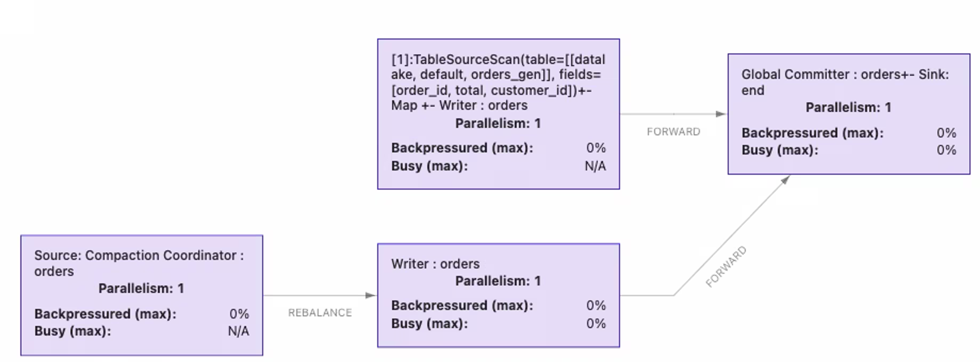This screenshot has width=980, height=362.
Task: Click Busy N/A value in Compaction Coordinator
Action: (x=239, y=331)
